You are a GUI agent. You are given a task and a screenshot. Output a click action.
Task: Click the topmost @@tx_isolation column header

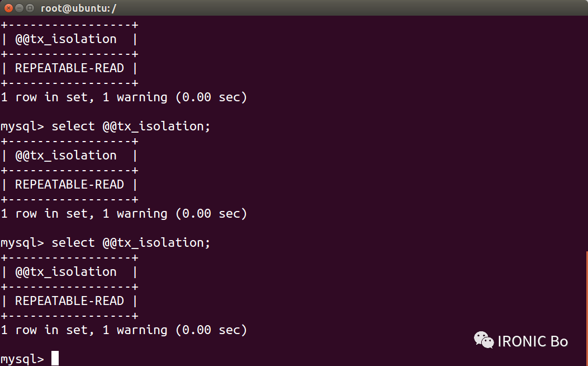(x=65, y=39)
